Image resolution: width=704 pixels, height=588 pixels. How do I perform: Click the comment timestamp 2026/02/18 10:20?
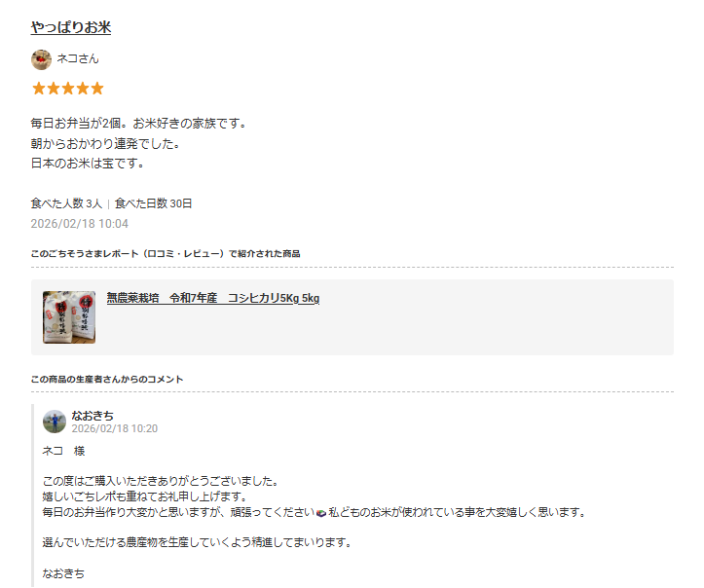[x=115, y=428]
